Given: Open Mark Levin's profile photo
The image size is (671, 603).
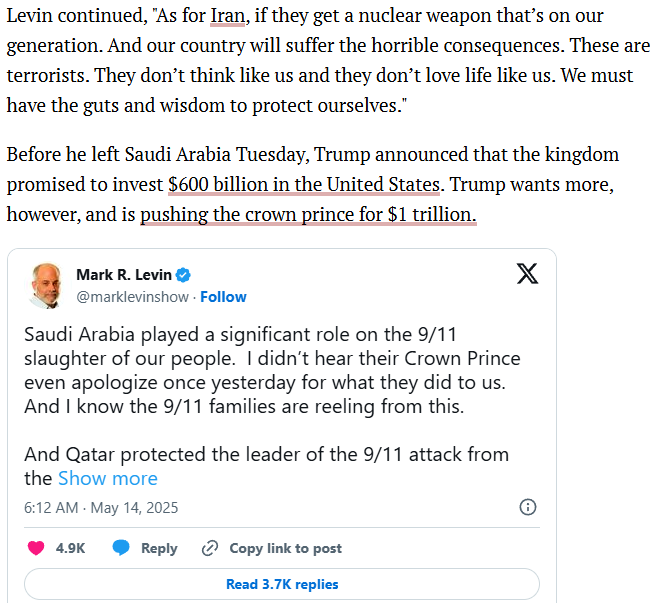Looking at the screenshot, I should click(x=46, y=285).
